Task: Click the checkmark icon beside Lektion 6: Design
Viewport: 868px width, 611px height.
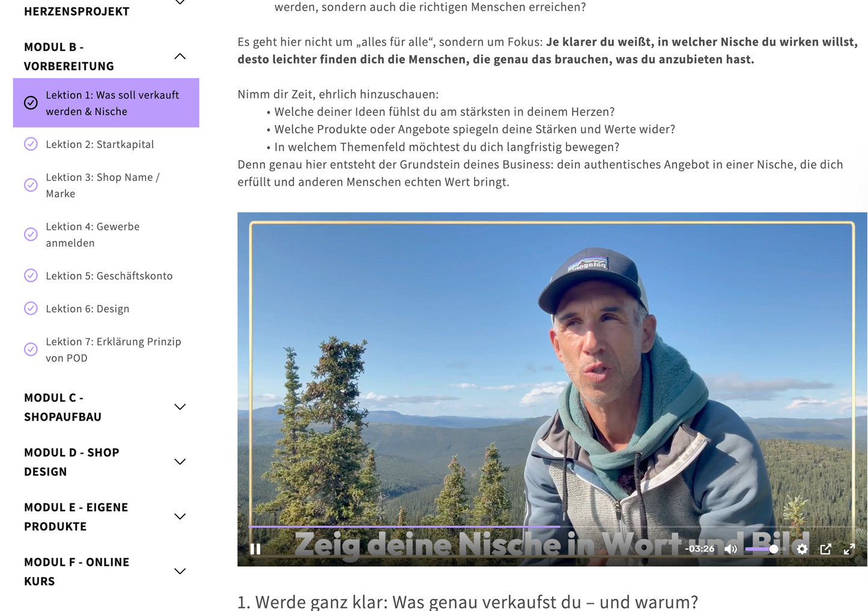Action: click(x=31, y=309)
